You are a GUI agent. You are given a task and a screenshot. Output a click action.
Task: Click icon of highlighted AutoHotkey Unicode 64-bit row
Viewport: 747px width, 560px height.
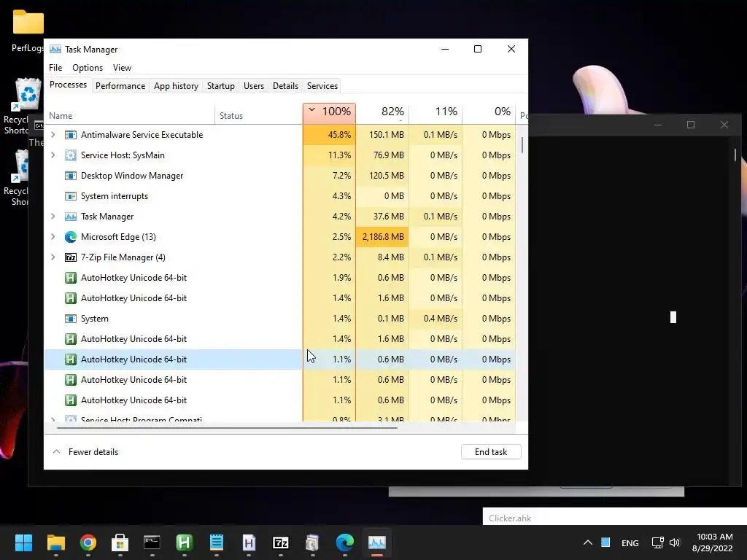coord(71,359)
